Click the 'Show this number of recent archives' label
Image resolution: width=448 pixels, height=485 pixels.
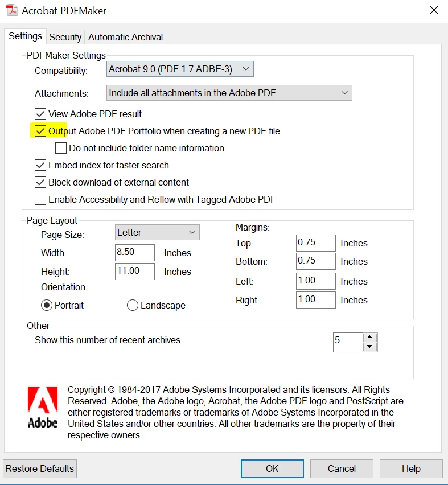pyautogui.click(x=108, y=340)
